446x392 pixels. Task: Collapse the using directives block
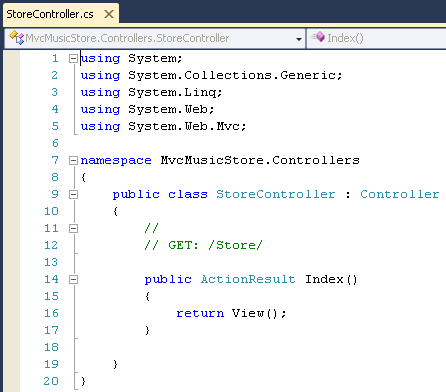[x=73, y=59]
